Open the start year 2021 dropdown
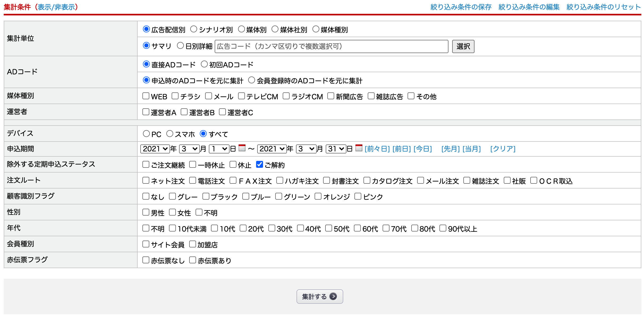The image size is (644, 317). (x=155, y=149)
